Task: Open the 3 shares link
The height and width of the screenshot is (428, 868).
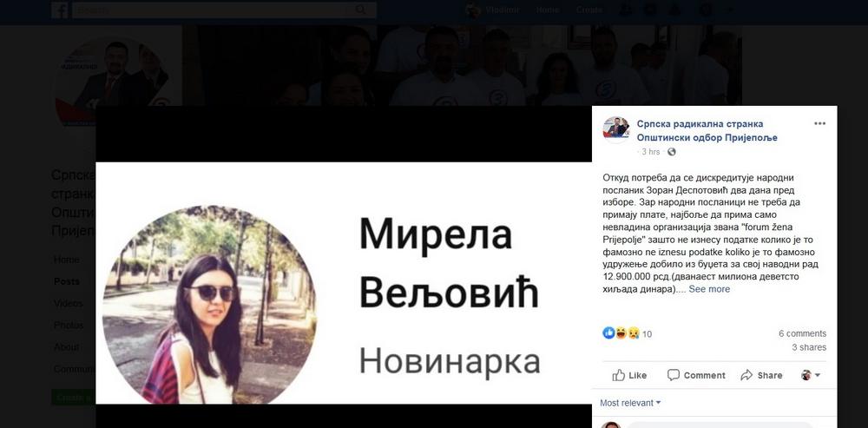Action: click(809, 347)
